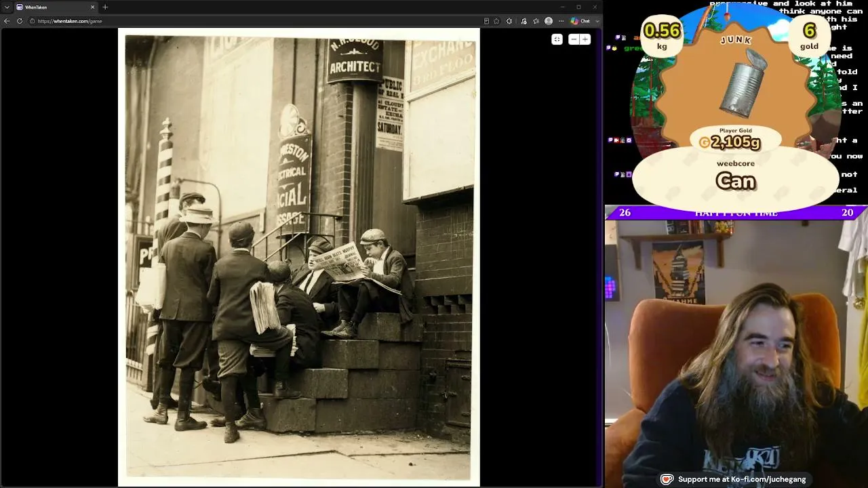The image size is (868, 488).
Task: Click the 'Player Gold' 2,105g label
Action: tap(735, 139)
